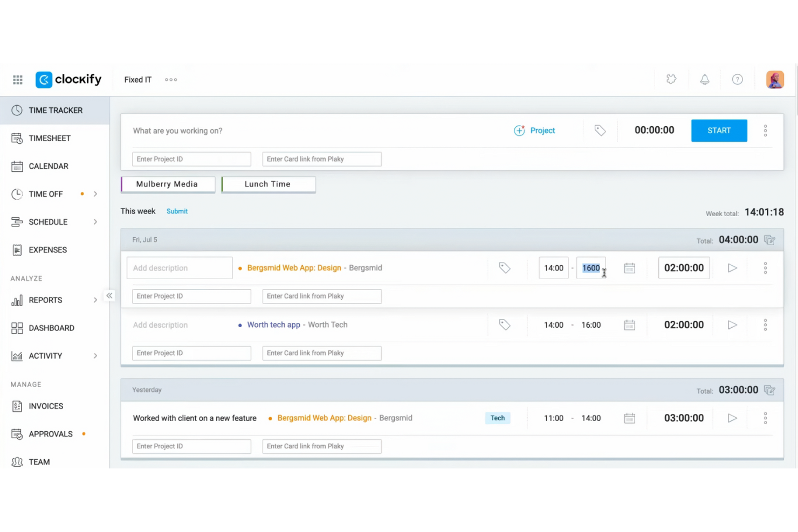
Task: Click the 'Worked with client on a new feature' description
Action: 195,418
